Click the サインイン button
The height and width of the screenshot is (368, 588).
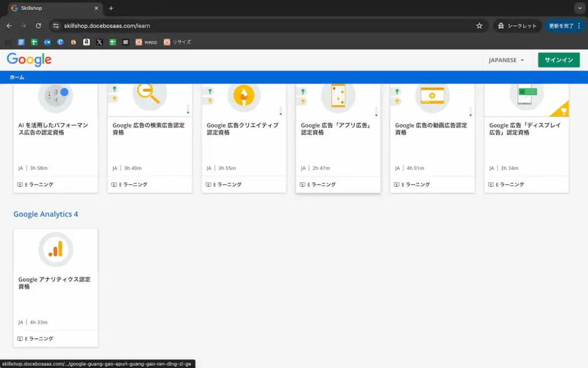[559, 60]
